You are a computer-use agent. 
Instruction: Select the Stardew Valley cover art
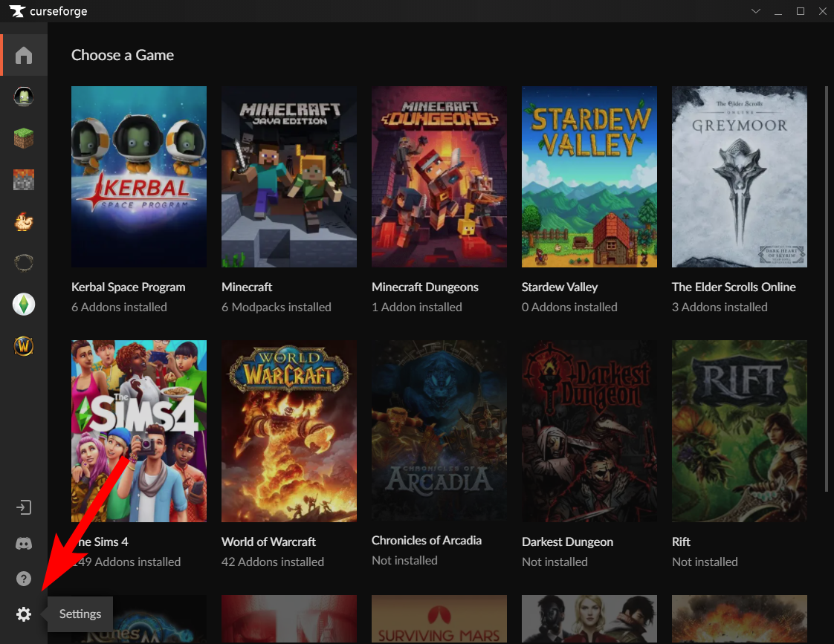(589, 176)
